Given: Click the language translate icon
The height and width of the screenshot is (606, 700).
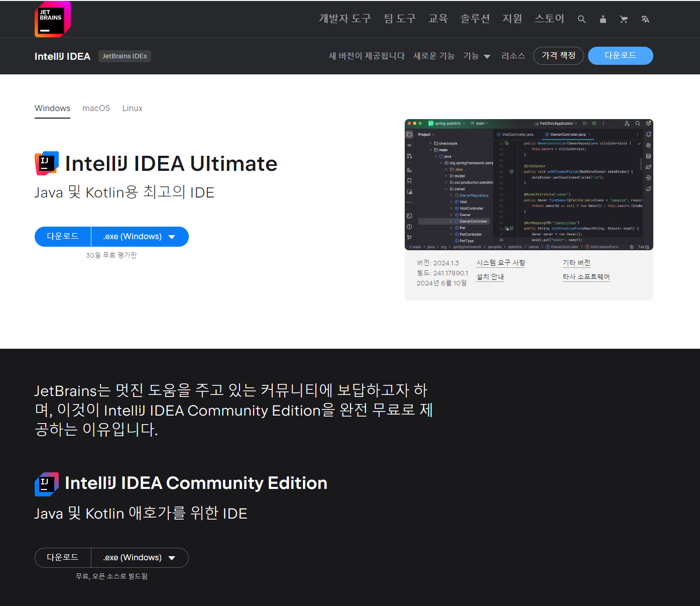Looking at the screenshot, I should [x=645, y=19].
